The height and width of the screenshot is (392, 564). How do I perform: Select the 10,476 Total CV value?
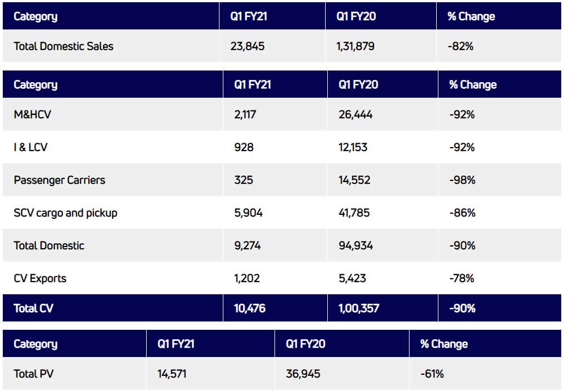(249, 308)
